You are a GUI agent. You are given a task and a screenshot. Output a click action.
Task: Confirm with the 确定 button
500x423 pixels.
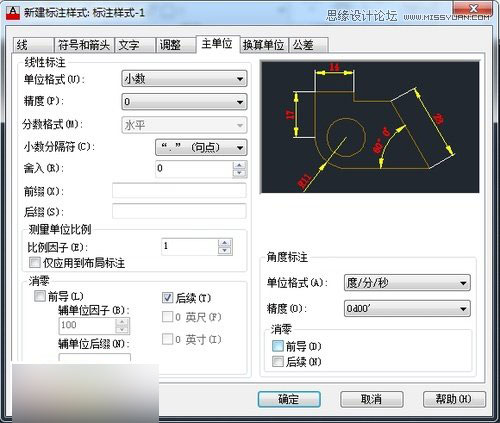point(289,399)
